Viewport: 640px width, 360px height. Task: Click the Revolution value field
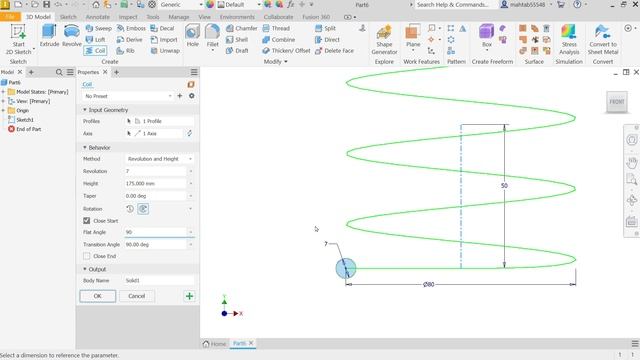(x=156, y=171)
